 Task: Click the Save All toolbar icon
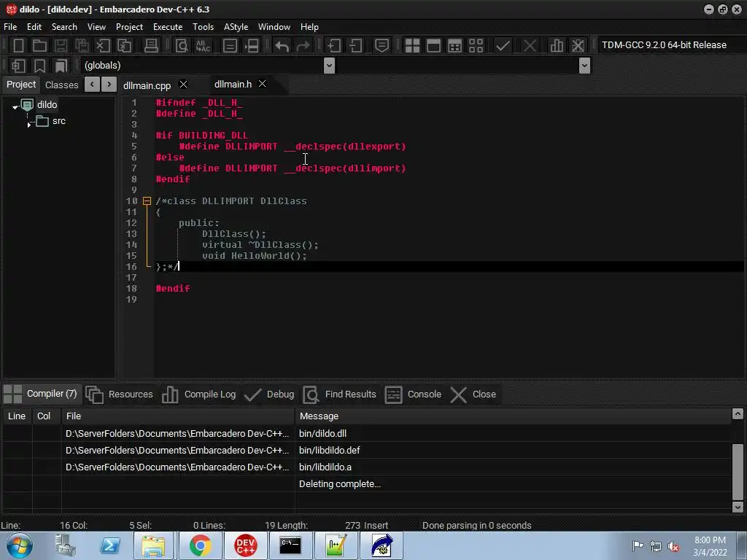click(x=82, y=46)
